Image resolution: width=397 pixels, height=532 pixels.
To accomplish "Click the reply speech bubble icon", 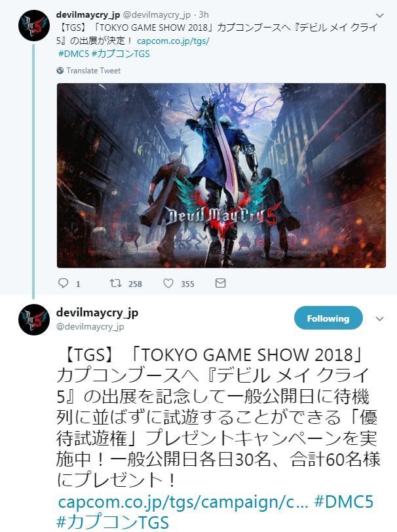I will [x=63, y=283].
